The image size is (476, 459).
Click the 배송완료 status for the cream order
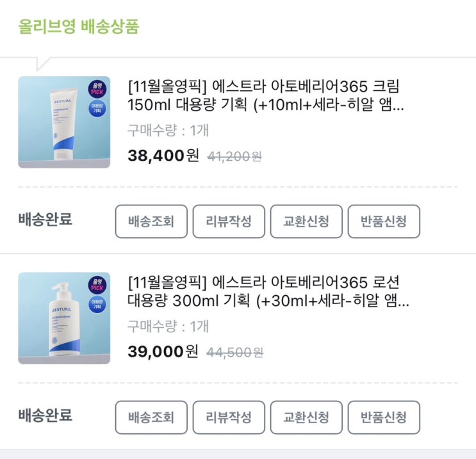pyautogui.click(x=45, y=220)
